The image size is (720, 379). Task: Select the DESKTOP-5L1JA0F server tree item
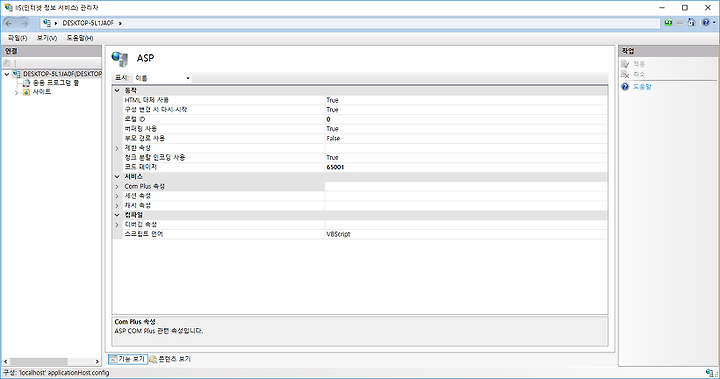[x=62, y=74]
